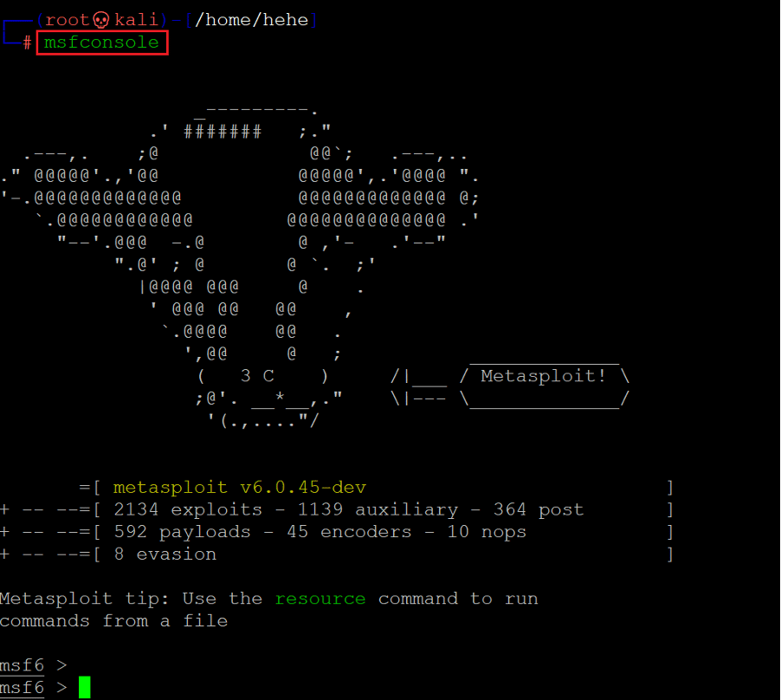
Task: Click the skull icon in the prompt
Action: point(101,20)
